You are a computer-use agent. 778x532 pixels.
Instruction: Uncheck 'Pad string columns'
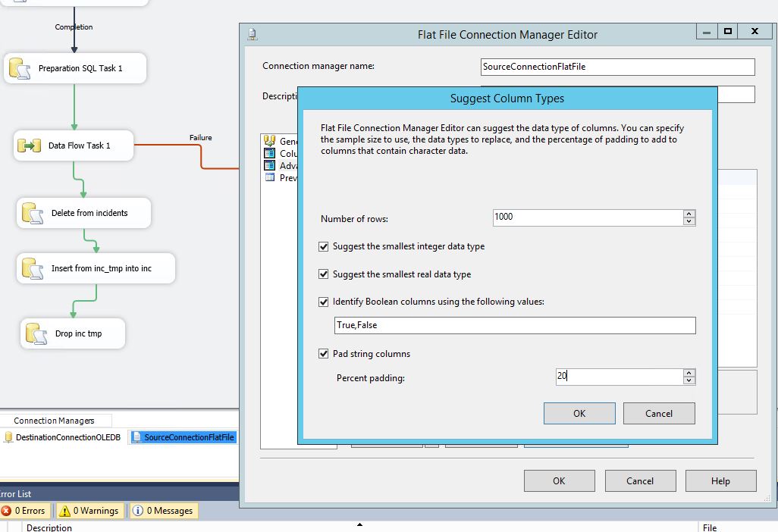(x=324, y=353)
